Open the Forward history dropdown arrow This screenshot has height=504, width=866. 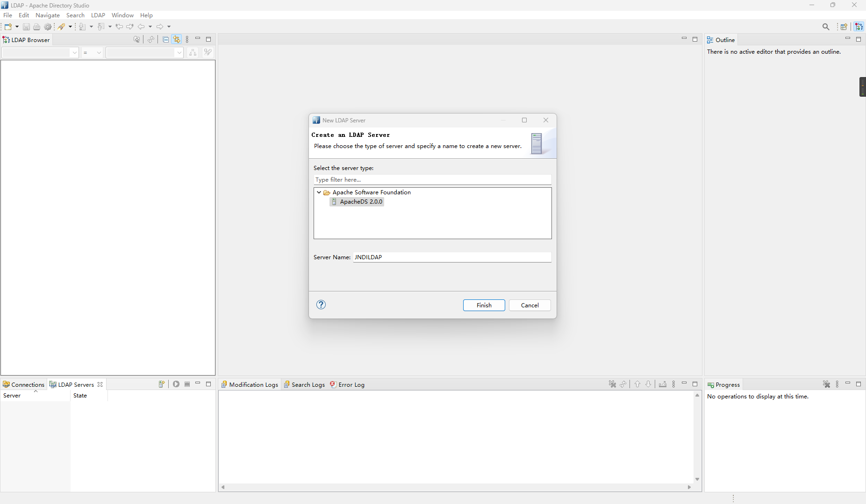pos(169,27)
